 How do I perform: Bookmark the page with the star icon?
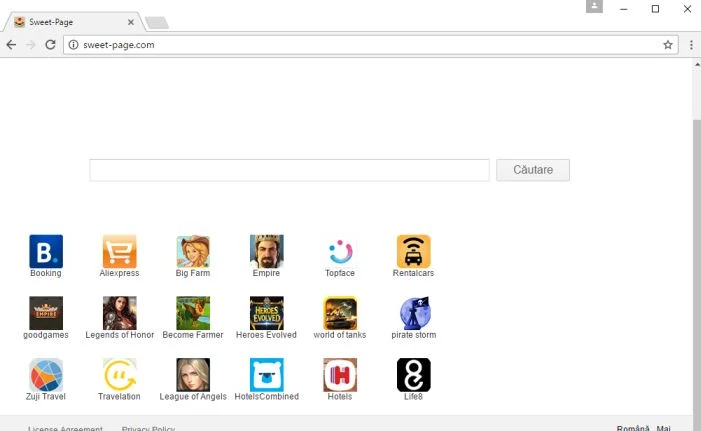(x=667, y=45)
